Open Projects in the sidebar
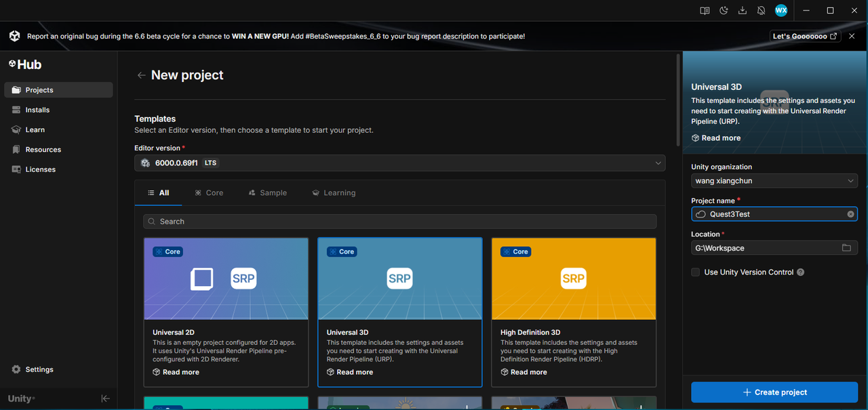 58,90
